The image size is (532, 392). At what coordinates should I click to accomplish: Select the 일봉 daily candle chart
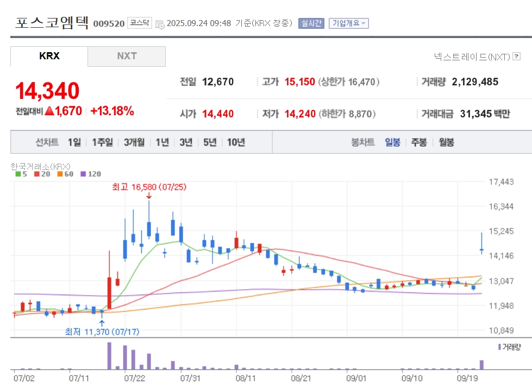pyautogui.click(x=392, y=142)
